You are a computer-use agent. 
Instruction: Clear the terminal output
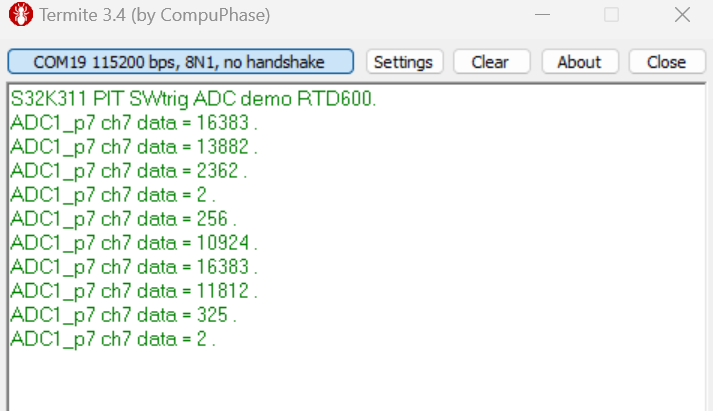pos(492,62)
